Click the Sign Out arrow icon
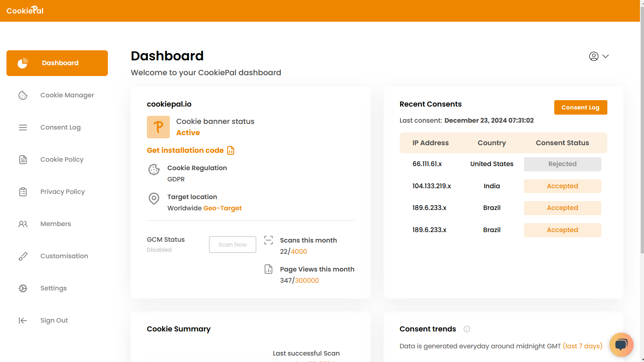Image resolution: width=644 pixels, height=362 pixels. 23,321
